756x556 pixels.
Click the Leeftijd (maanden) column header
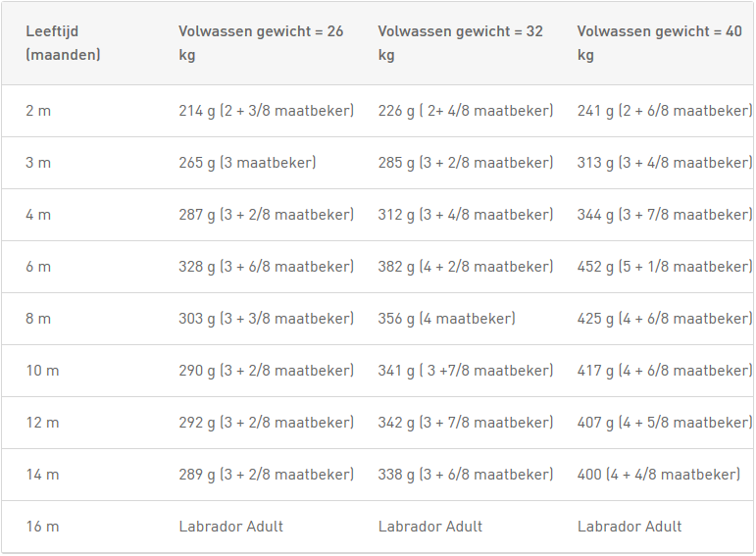click(x=63, y=43)
